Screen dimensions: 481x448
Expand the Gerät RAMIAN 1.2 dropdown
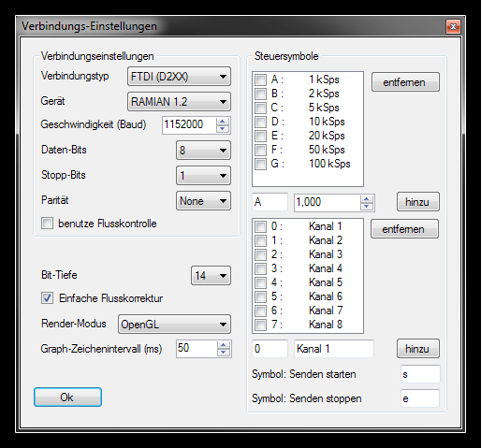[179, 102]
